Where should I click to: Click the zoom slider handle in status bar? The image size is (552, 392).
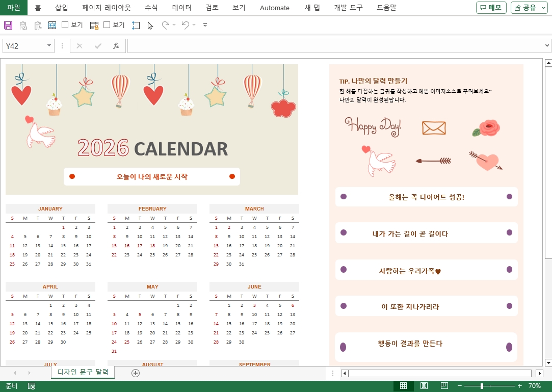pyautogui.click(x=482, y=386)
